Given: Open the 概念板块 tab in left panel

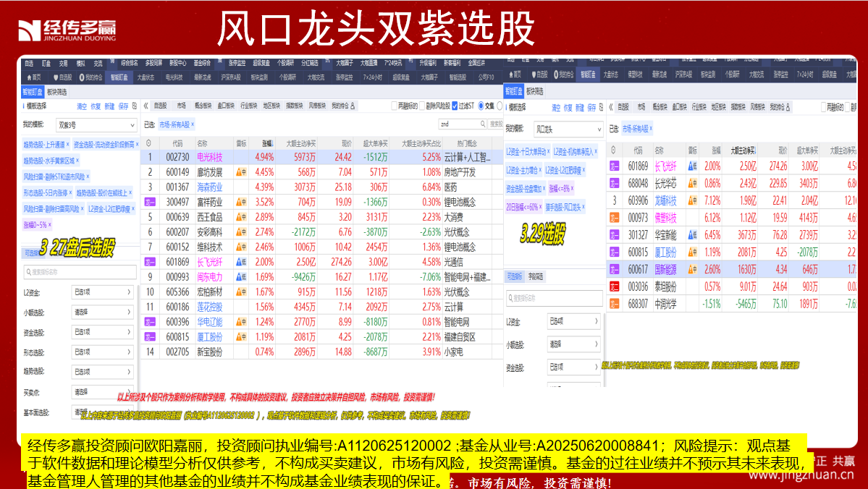Looking at the screenshot, I should click(203, 106).
